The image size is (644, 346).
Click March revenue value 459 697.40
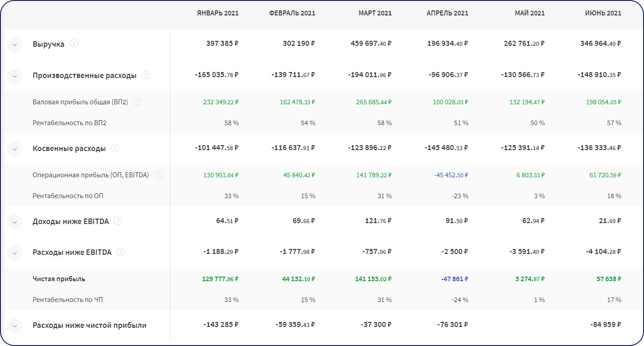[371, 44]
